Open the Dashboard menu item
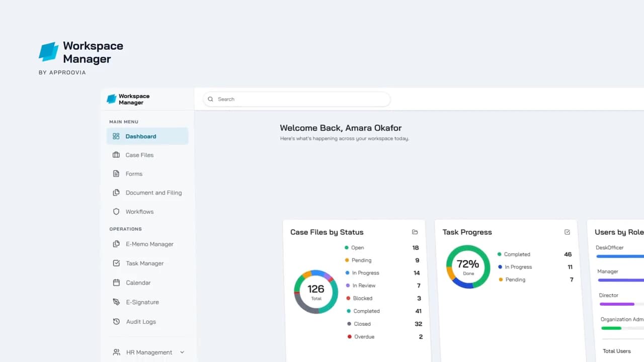This screenshot has height=362, width=644. pyautogui.click(x=147, y=136)
